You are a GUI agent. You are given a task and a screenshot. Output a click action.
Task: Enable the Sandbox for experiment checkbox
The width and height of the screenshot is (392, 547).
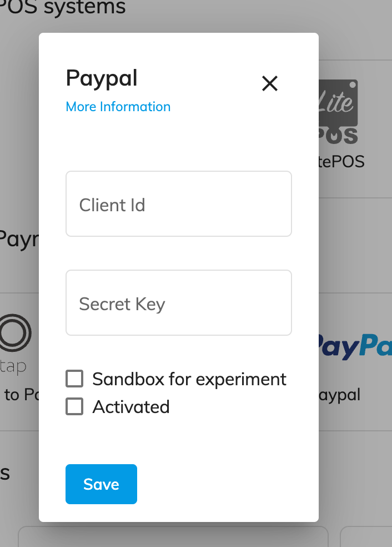[x=74, y=379]
